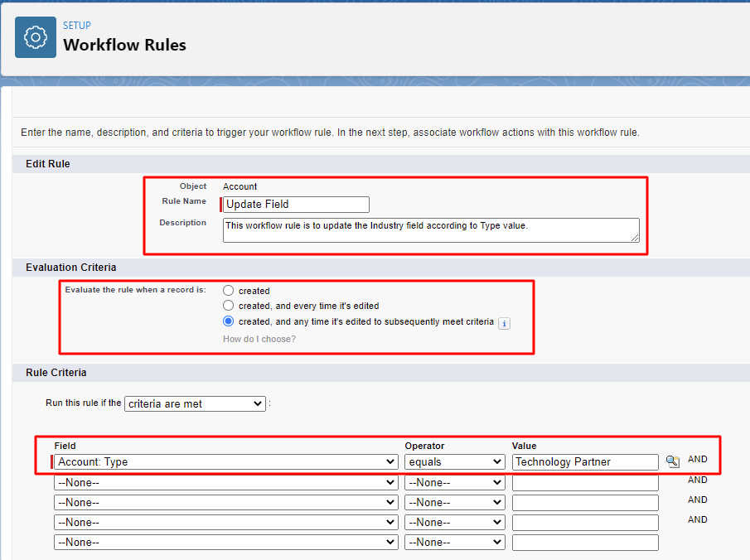The height and width of the screenshot is (560, 750).
Task: Click the 'Operator' column header
Action: click(x=425, y=446)
